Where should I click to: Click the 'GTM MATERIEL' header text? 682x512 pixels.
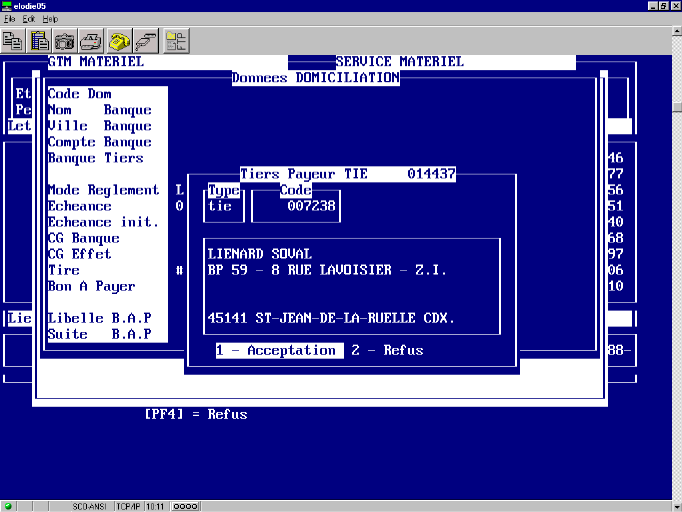point(96,62)
